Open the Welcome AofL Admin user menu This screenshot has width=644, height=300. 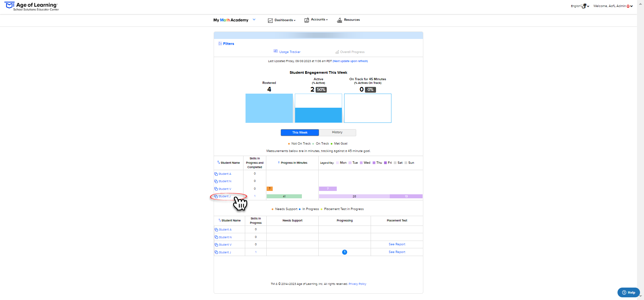(x=613, y=6)
